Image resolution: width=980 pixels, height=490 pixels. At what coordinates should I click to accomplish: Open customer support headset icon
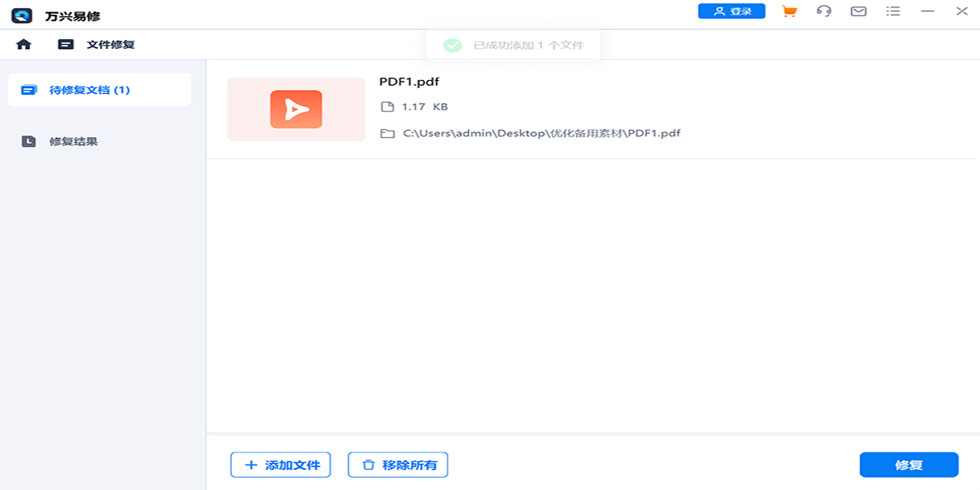(824, 11)
